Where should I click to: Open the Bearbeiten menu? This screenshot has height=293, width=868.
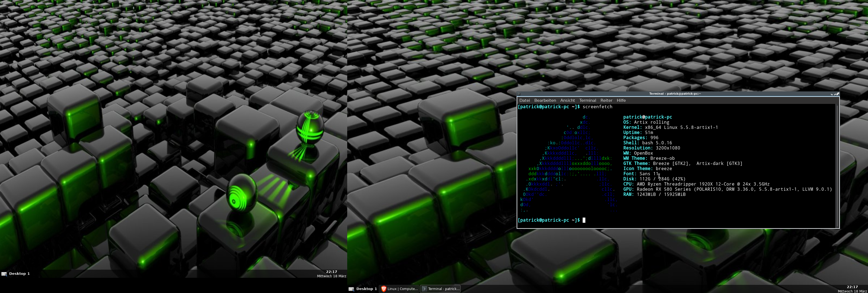(545, 100)
